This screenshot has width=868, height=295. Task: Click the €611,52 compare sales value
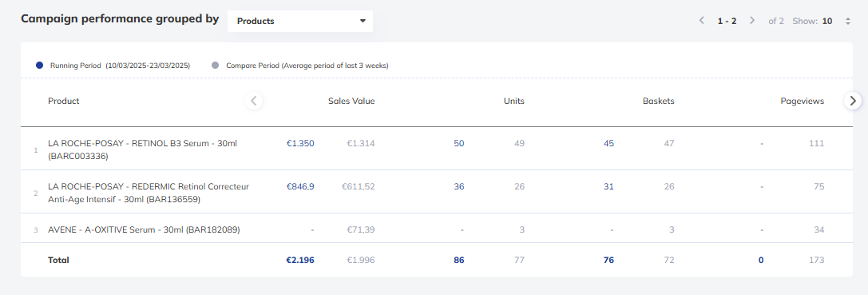359,187
